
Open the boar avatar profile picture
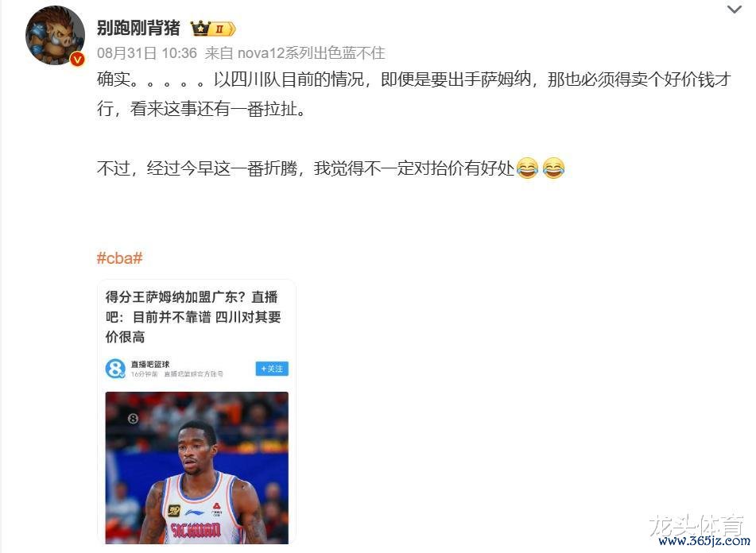click(x=55, y=35)
